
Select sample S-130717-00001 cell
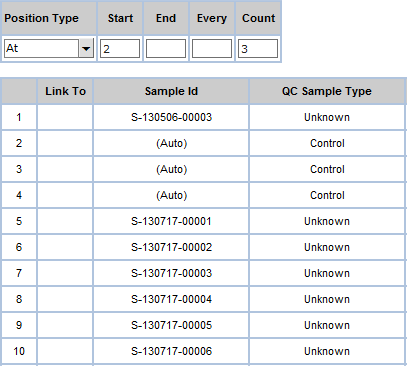coord(171,221)
